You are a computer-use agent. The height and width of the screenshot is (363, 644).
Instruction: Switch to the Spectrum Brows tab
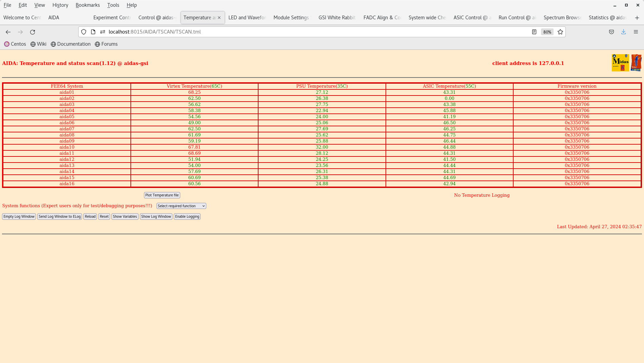[x=563, y=18]
